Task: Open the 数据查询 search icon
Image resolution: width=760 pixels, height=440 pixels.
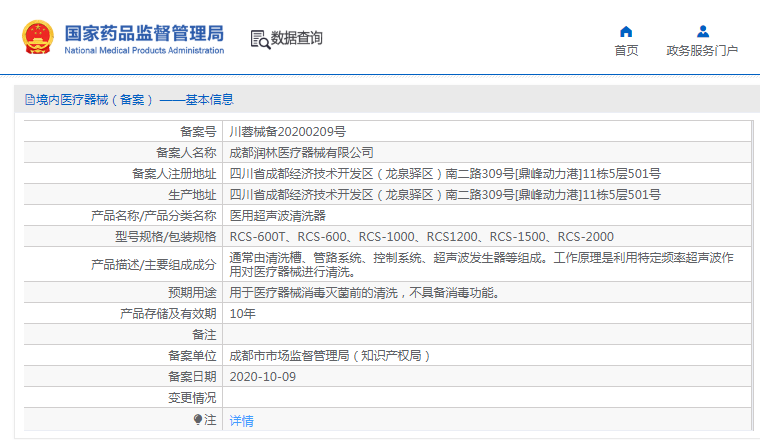Action: pos(260,39)
